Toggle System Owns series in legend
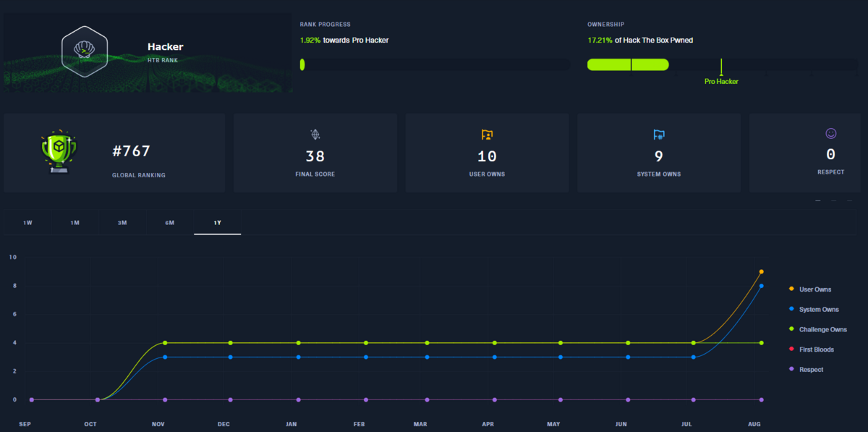Image resolution: width=868 pixels, height=432 pixels. [814, 310]
